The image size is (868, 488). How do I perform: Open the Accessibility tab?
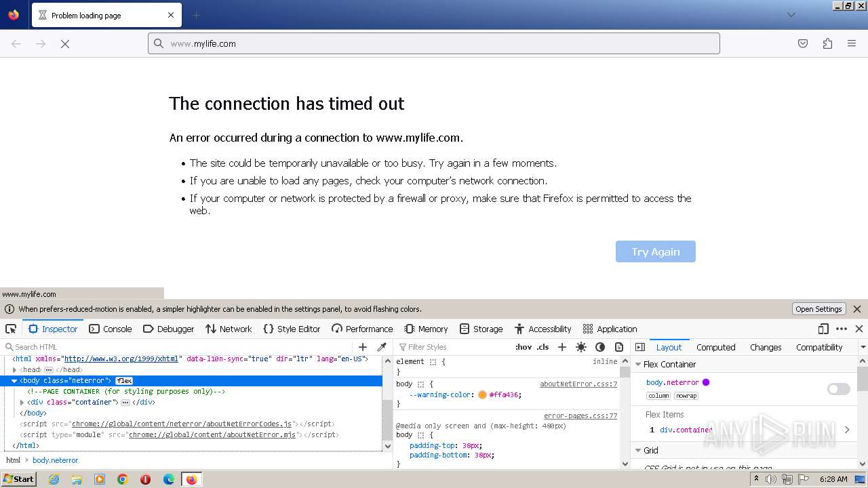coord(542,329)
